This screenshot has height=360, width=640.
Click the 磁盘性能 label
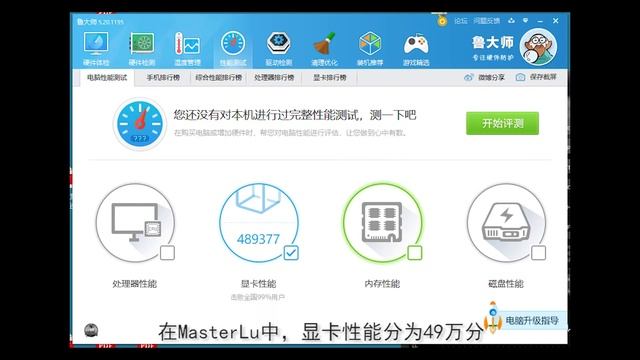point(506,284)
